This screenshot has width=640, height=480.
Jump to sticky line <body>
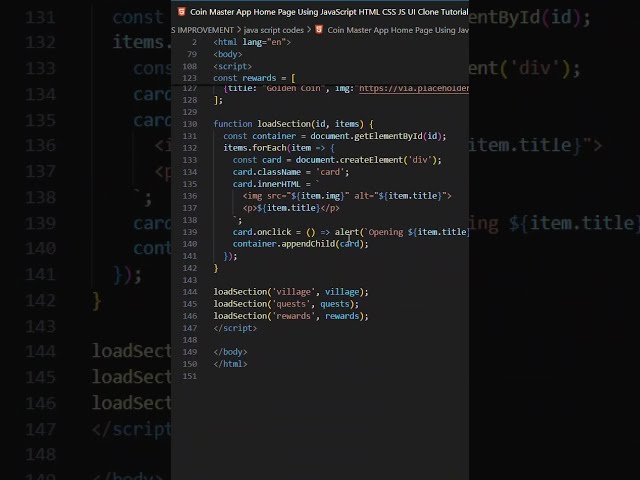pos(227,54)
